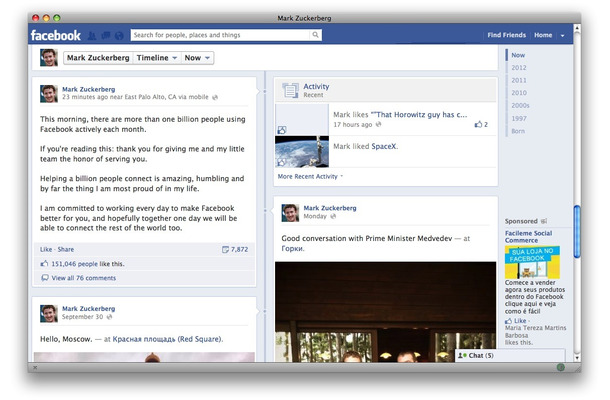The width and height of the screenshot is (610, 400).
Task: Open the Now dropdown in the profile bar
Action: click(197, 58)
